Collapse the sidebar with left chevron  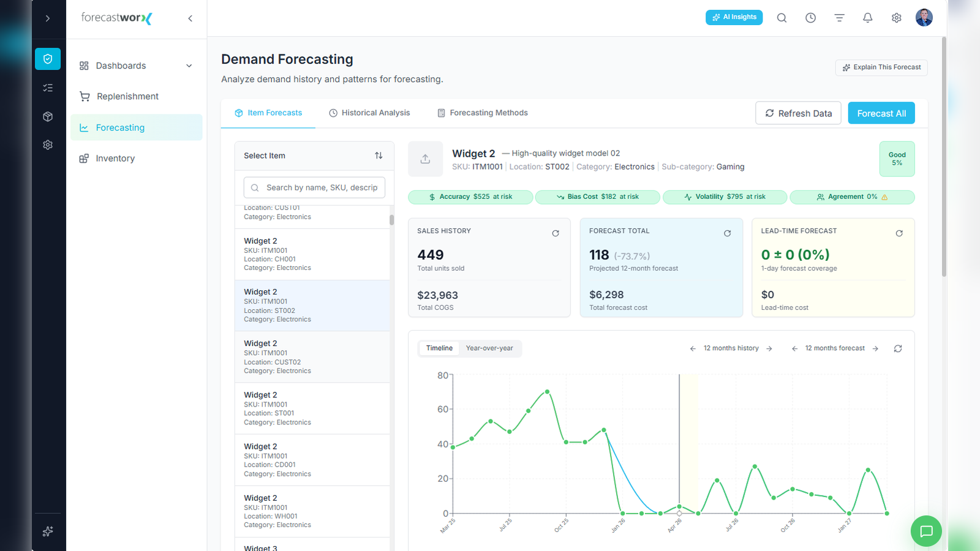pyautogui.click(x=190, y=18)
